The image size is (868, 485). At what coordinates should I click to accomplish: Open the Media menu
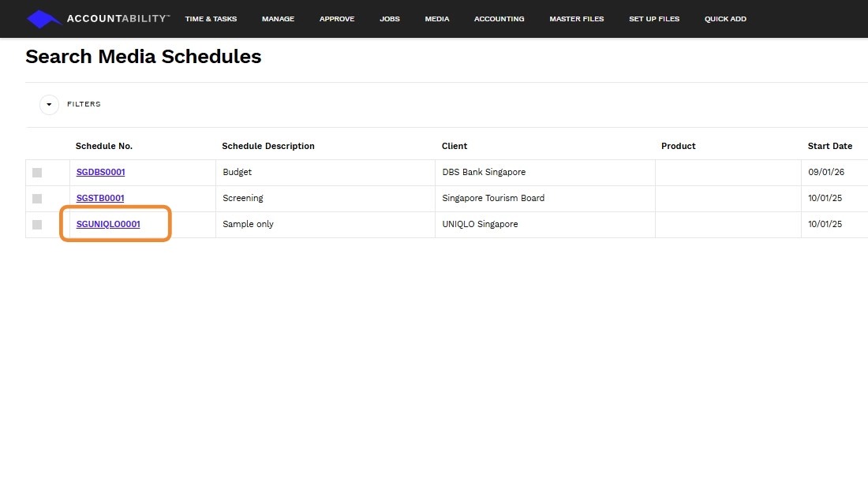click(436, 19)
